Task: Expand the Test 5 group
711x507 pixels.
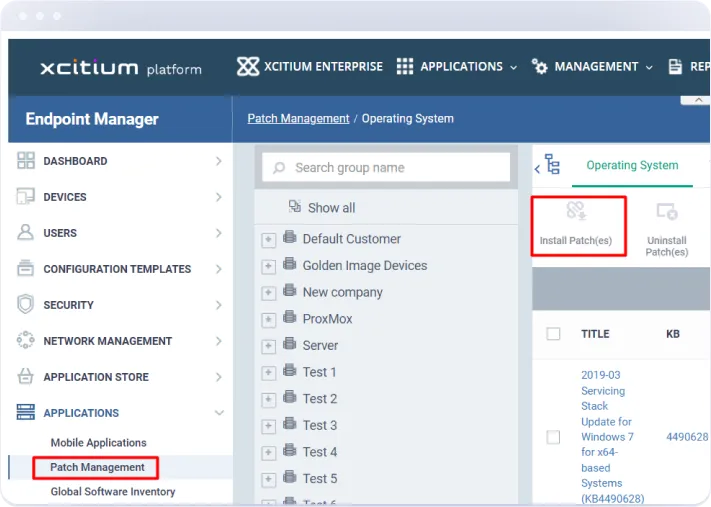Action: 268,480
